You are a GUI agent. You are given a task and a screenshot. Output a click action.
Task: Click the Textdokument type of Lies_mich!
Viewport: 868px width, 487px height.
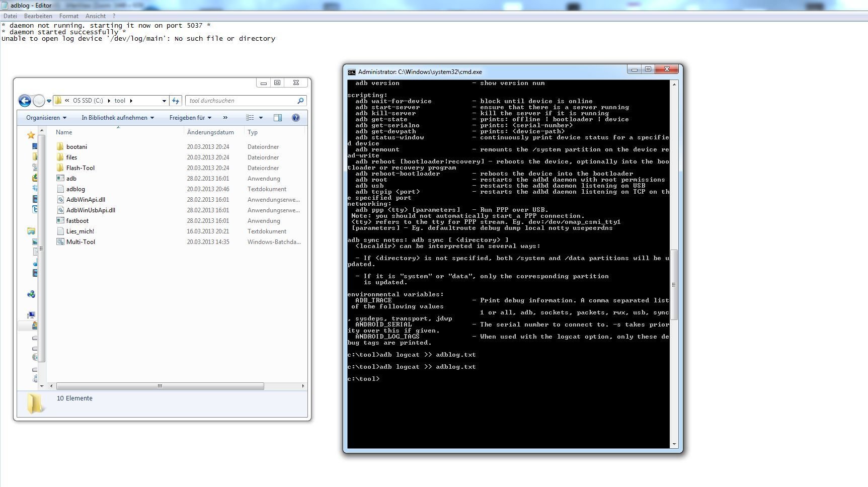(x=267, y=231)
